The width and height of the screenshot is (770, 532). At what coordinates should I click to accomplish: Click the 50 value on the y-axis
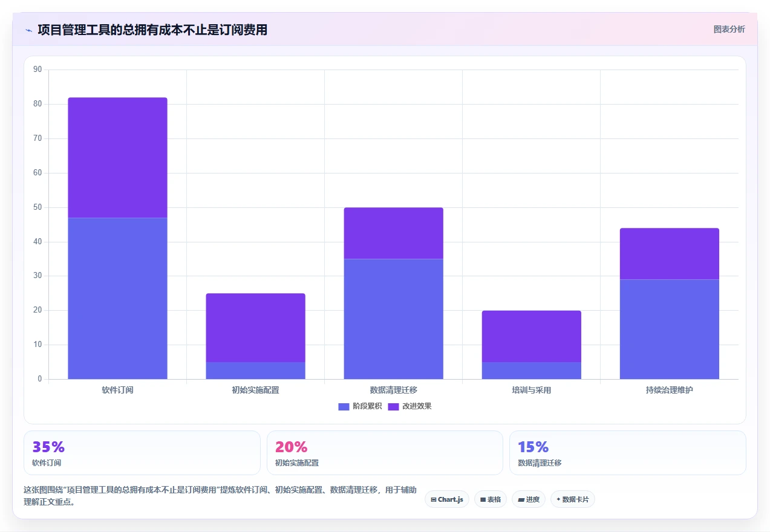point(38,207)
